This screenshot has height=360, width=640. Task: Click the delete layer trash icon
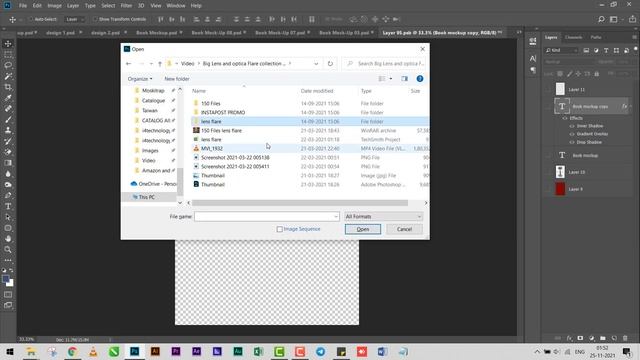625,338
